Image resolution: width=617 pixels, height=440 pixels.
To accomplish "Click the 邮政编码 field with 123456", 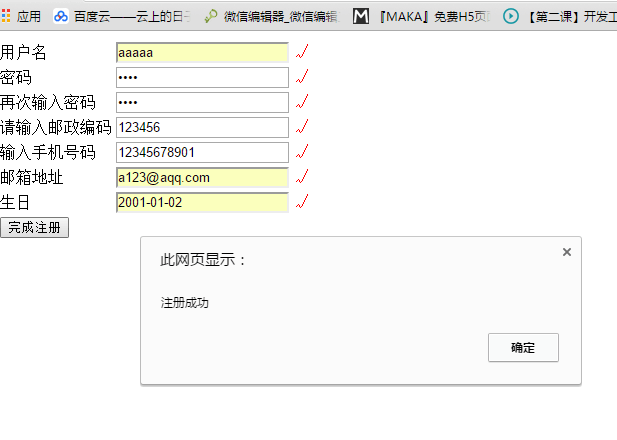I will pos(202,128).
